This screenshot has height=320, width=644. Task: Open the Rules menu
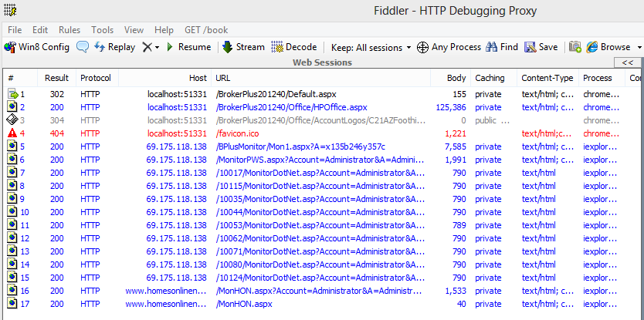click(x=69, y=29)
